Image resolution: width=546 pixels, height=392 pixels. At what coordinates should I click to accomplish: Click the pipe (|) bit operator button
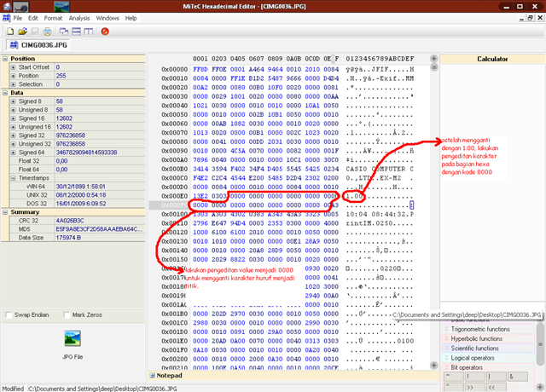[x=497, y=377]
